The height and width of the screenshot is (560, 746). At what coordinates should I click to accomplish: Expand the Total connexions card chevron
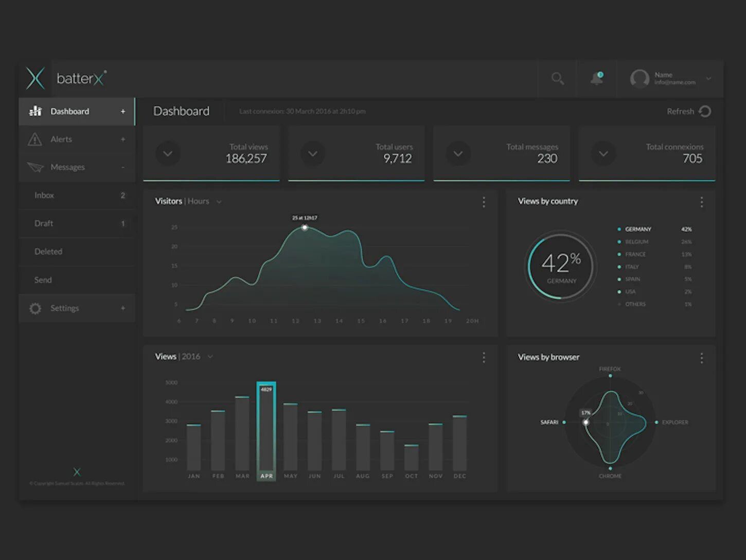(603, 153)
